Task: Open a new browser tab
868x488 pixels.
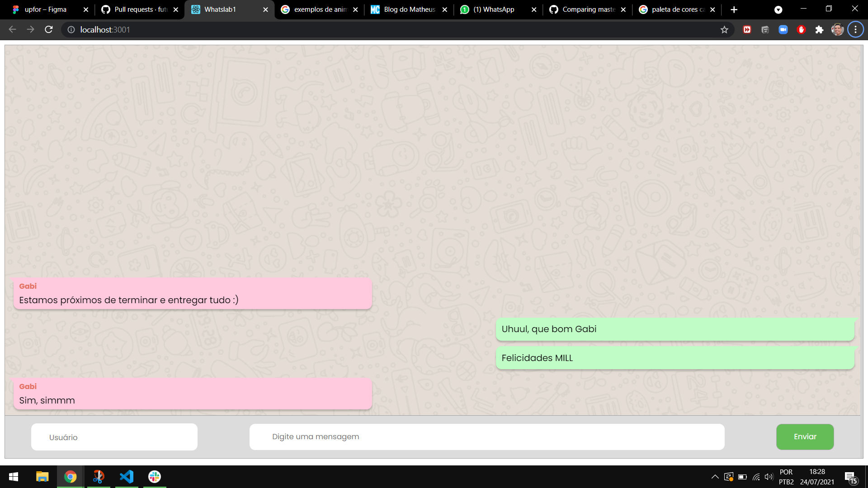Action: [x=734, y=9]
